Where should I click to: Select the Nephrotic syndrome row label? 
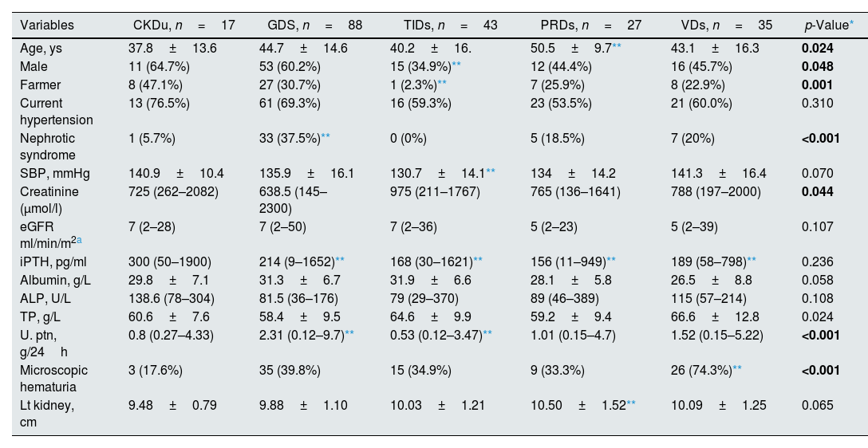tap(49, 147)
